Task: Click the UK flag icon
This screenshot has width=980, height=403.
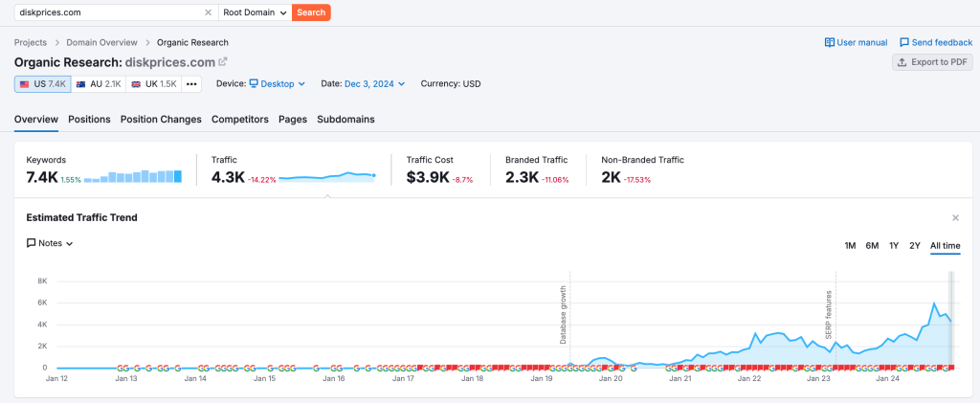Action: [x=136, y=84]
